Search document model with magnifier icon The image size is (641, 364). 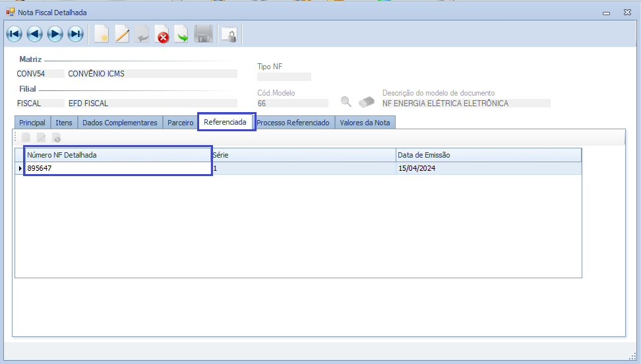click(346, 102)
